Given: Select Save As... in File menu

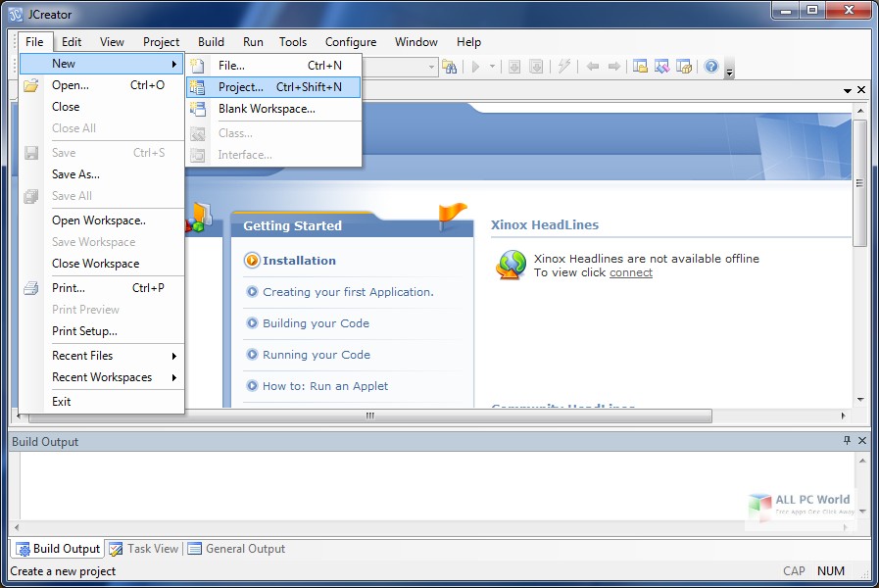Looking at the screenshot, I should (x=102, y=174).
